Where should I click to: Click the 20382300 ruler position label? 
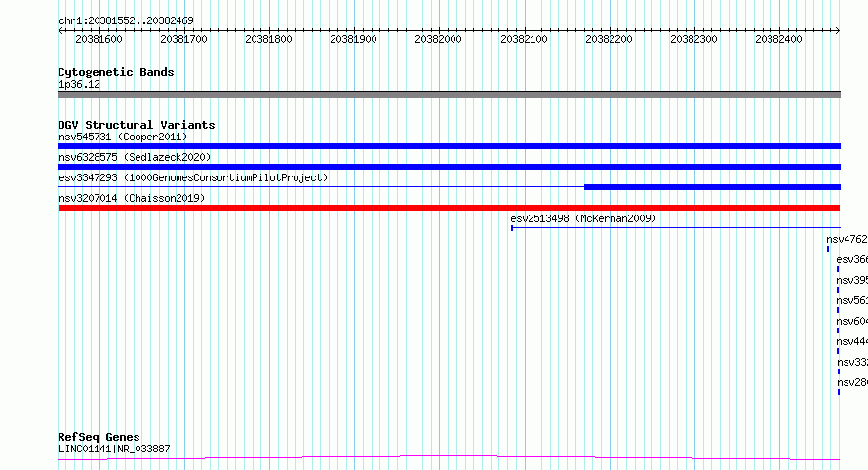pyautogui.click(x=693, y=39)
